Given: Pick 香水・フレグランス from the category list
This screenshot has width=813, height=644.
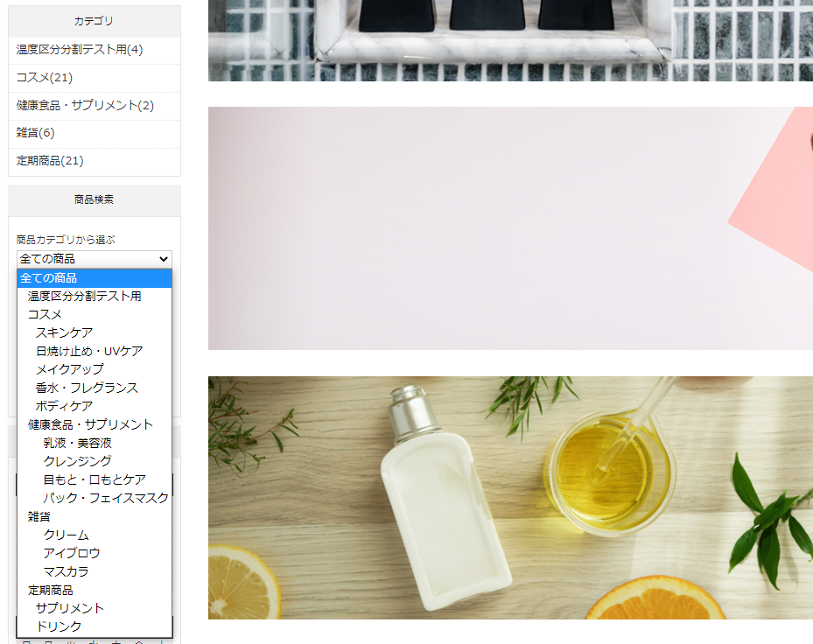Looking at the screenshot, I should [x=87, y=388].
